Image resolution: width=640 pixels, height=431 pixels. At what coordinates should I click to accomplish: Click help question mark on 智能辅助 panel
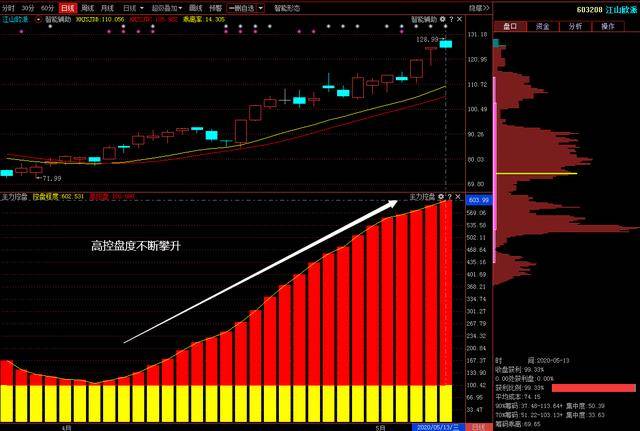(x=450, y=19)
